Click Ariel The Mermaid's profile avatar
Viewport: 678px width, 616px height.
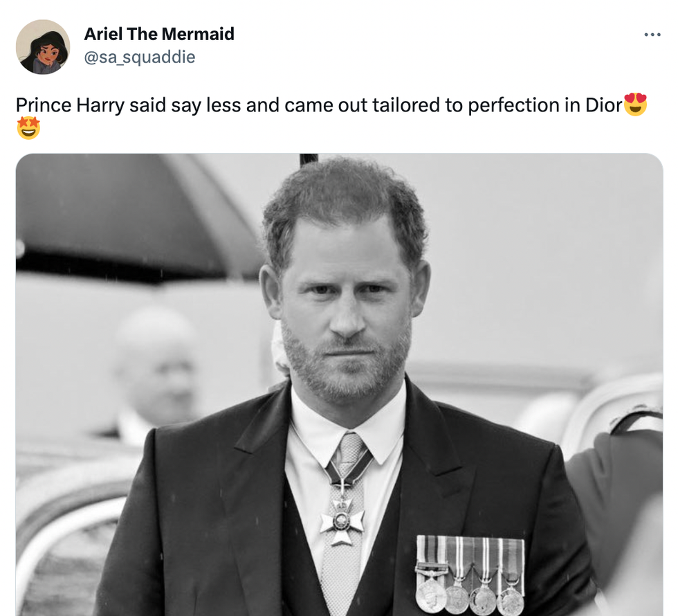click(43, 47)
